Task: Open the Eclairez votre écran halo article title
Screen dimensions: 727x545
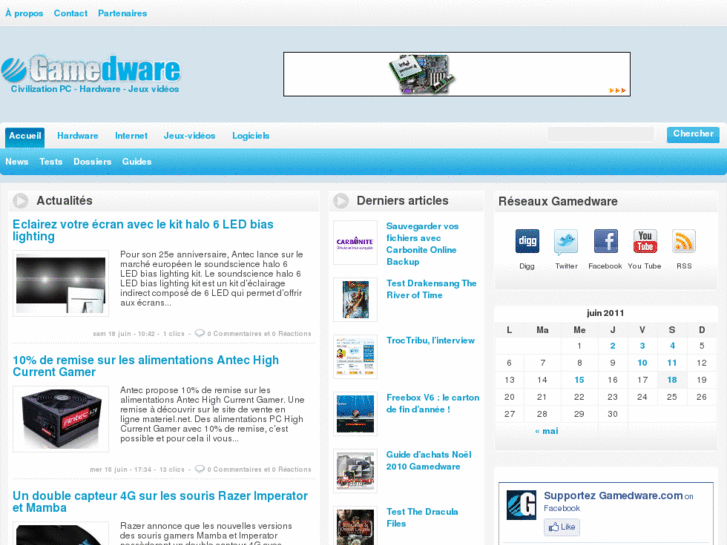Action: (143, 230)
